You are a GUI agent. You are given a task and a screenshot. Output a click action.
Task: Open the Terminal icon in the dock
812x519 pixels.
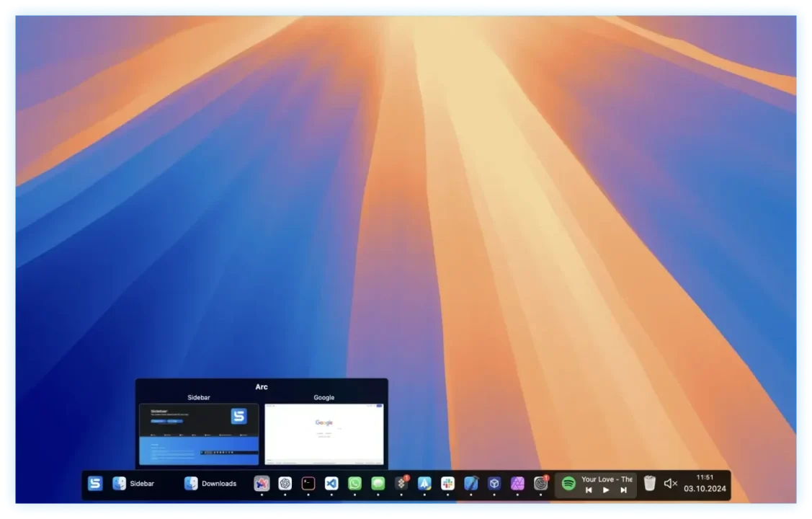point(308,483)
